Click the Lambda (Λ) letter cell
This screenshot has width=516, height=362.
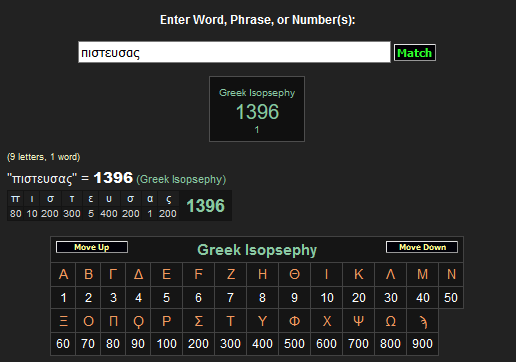[391, 274]
